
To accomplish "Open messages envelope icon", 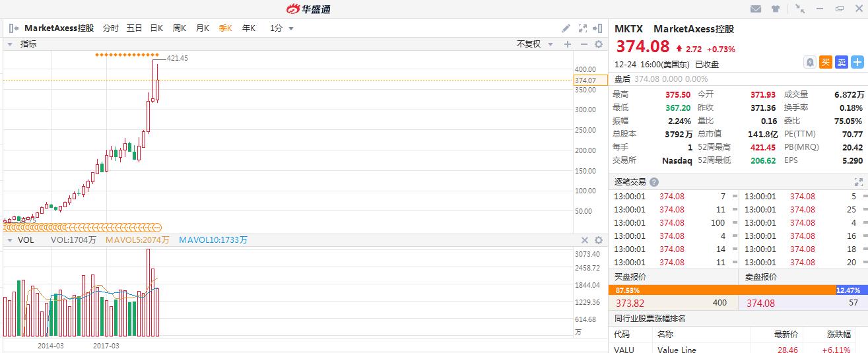I will (756, 9).
